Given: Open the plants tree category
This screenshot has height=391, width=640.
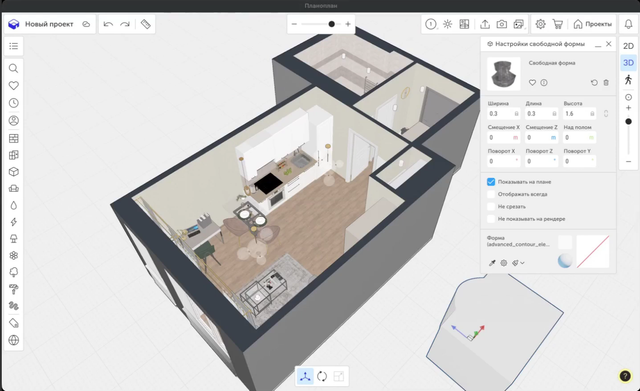Looking at the screenshot, I should tap(13, 272).
